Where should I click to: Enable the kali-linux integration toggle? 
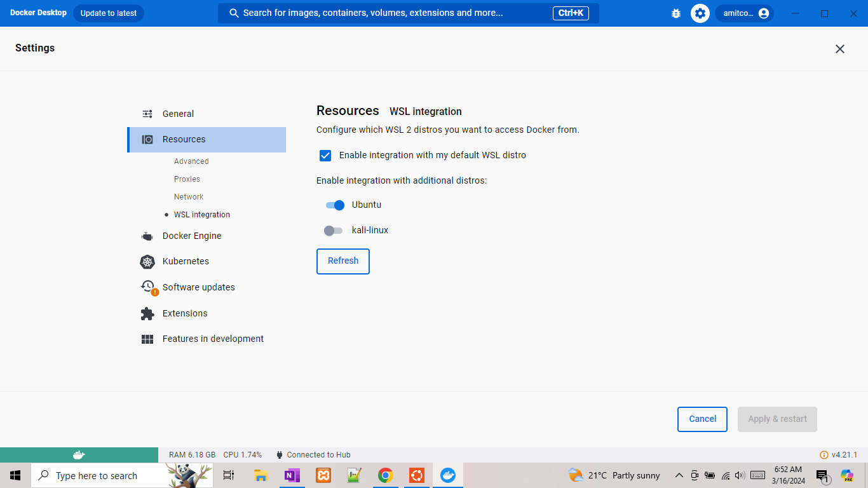(x=333, y=231)
